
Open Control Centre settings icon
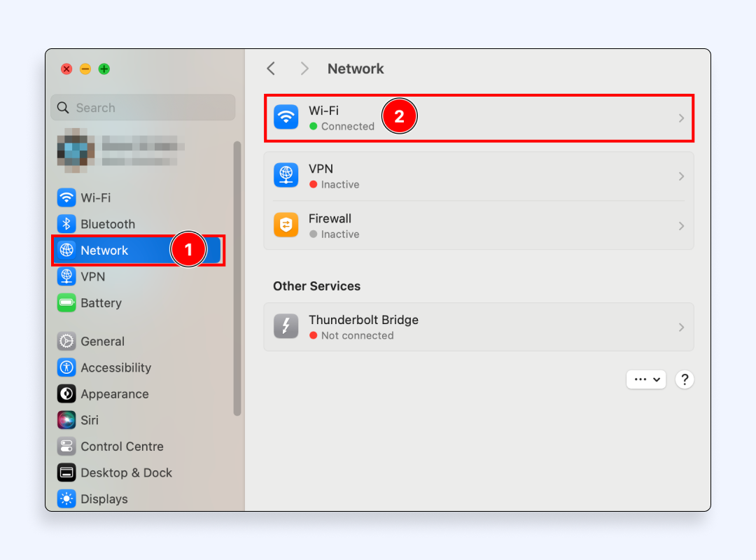[x=66, y=447]
